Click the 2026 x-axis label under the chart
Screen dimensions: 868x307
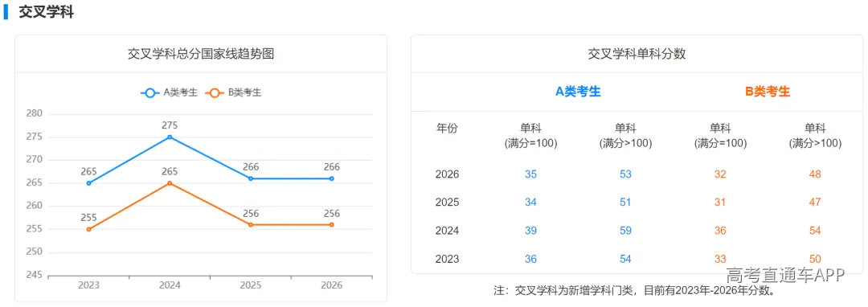tap(332, 286)
